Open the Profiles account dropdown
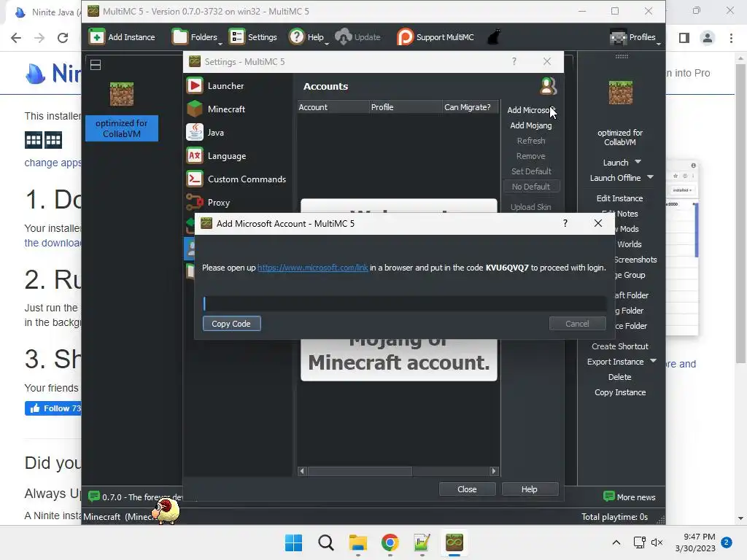The image size is (747, 560). pyautogui.click(x=635, y=37)
